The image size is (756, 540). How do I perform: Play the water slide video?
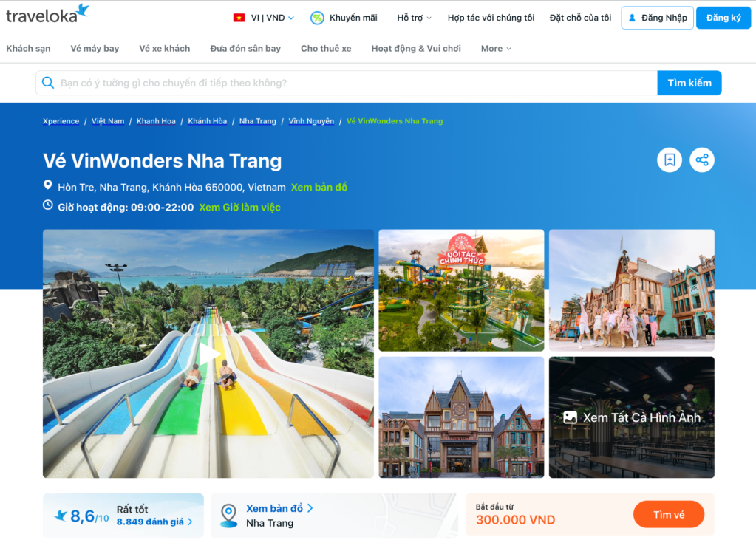[x=208, y=355]
